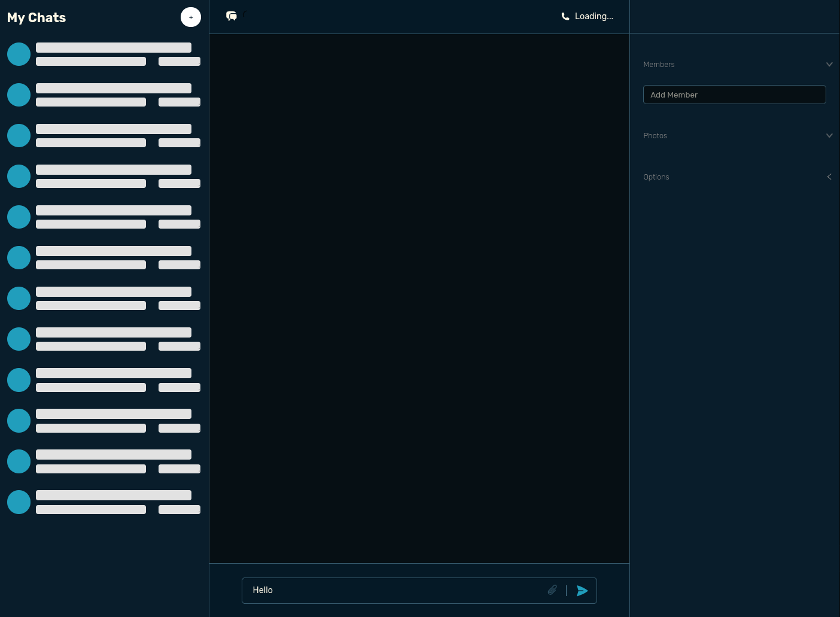Screen dimensions: 840x617
Task: Open the Options section
Action: tap(656, 177)
